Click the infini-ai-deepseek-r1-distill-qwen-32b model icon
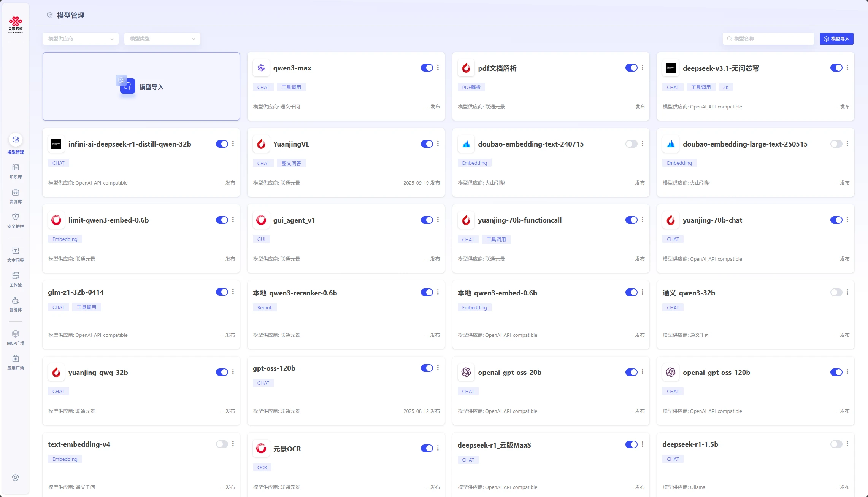The image size is (868, 497). 56,144
